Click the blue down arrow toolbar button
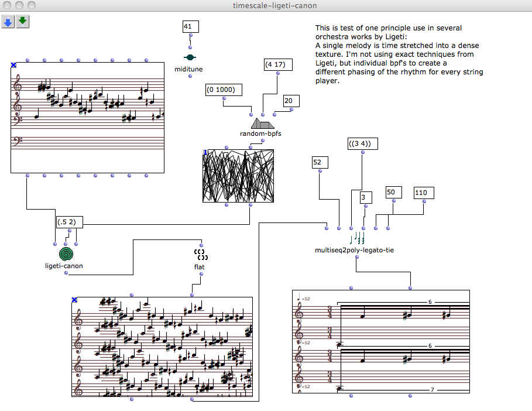The image size is (532, 411). [8, 22]
